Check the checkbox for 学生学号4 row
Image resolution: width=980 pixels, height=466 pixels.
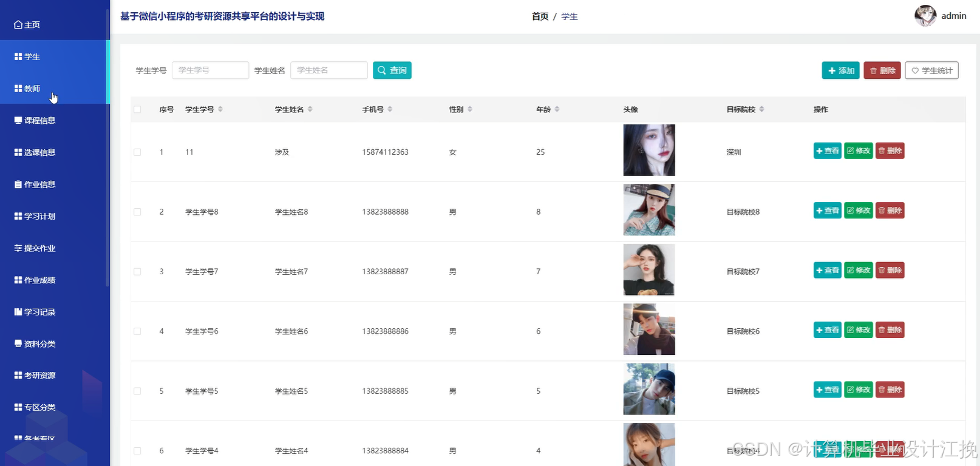click(137, 451)
